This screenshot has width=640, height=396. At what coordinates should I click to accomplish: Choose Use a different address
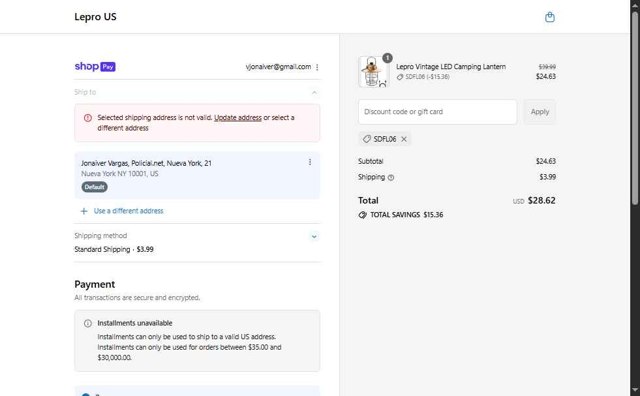[x=129, y=211]
